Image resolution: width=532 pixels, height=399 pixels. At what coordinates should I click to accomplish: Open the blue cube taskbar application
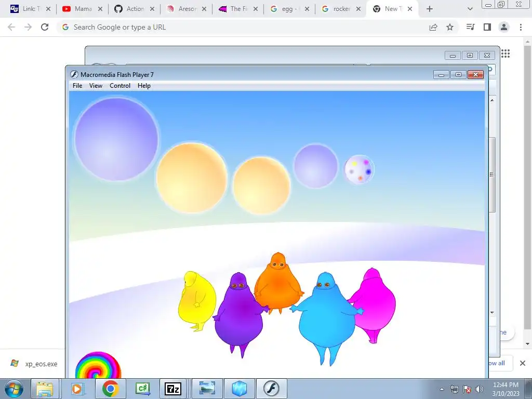click(239, 389)
